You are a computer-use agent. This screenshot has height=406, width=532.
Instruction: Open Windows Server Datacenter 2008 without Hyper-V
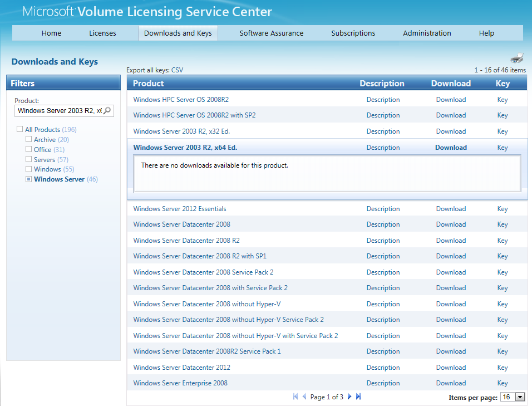(207, 304)
